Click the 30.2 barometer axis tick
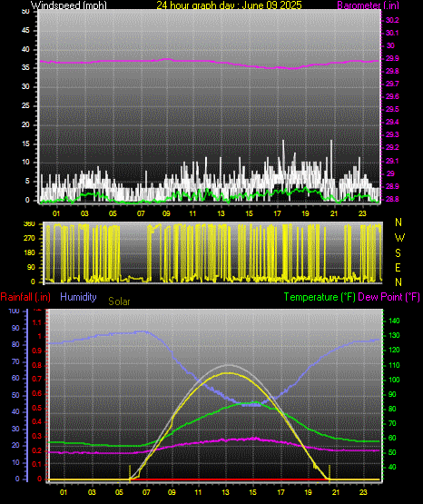The width and height of the screenshot is (423, 504). tap(392, 20)
